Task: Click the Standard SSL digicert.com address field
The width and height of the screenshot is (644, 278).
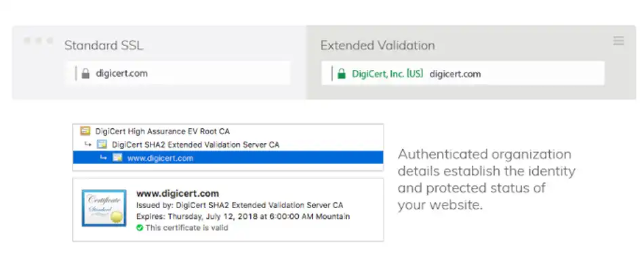Action: point(183,73)
